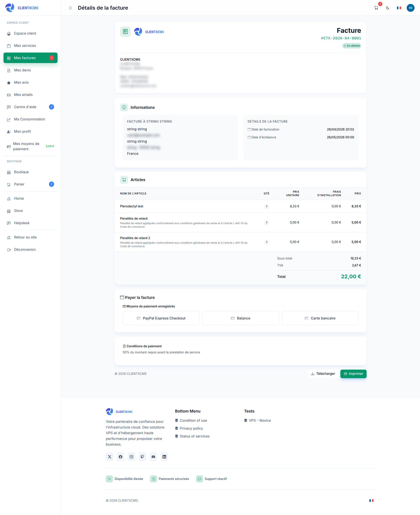Open Panier in sidebar
Image resolution: width=420 pixels, height=515 pixels.
point(30,184)
